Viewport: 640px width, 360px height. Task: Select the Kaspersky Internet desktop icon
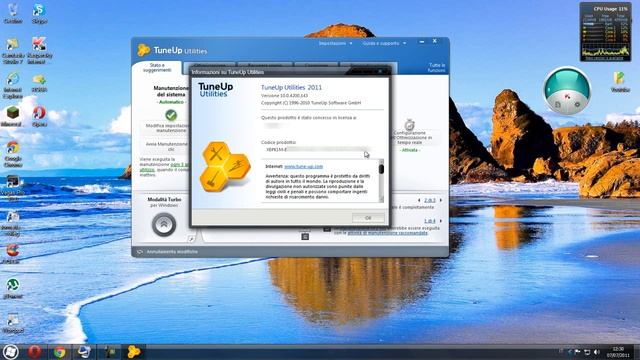click(39, 51)
